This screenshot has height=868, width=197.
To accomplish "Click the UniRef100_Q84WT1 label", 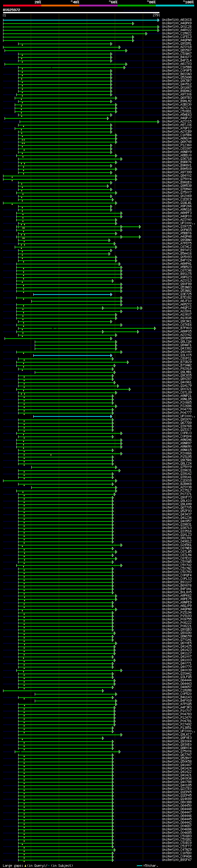I will click(177, 345).
